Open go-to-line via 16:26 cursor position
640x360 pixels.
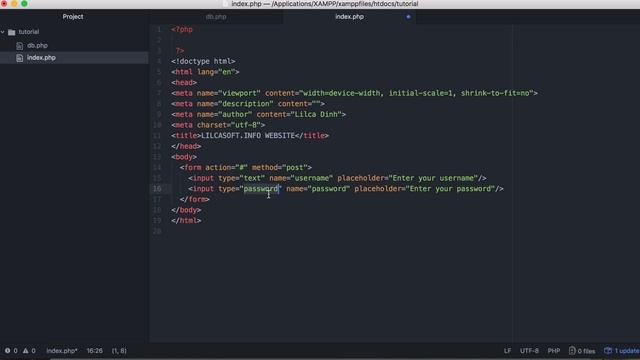point(94,351)
